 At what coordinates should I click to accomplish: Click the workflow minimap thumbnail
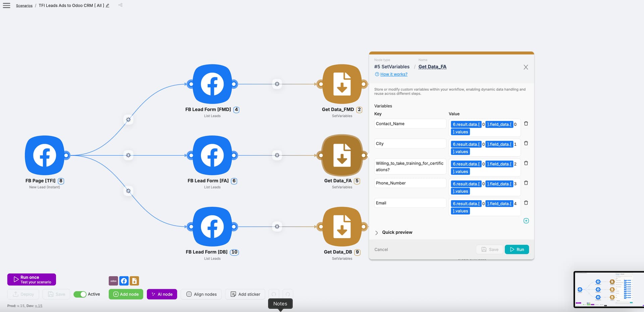(x=608, y=289)
